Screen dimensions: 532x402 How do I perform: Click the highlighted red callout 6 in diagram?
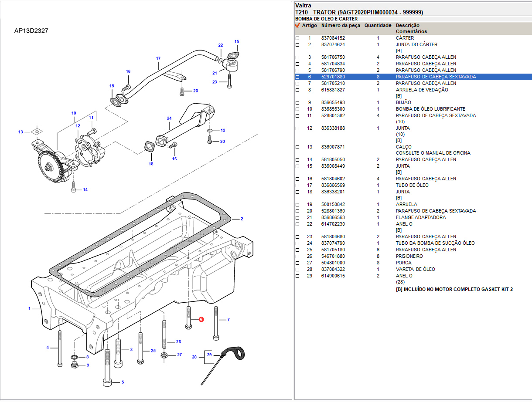(201, 319)
